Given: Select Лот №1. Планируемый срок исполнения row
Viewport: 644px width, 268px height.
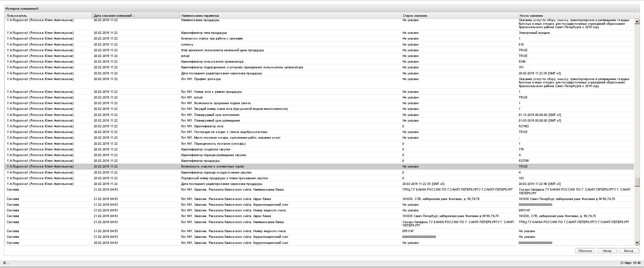Looking at the screenshot, I should coord(319,115).
